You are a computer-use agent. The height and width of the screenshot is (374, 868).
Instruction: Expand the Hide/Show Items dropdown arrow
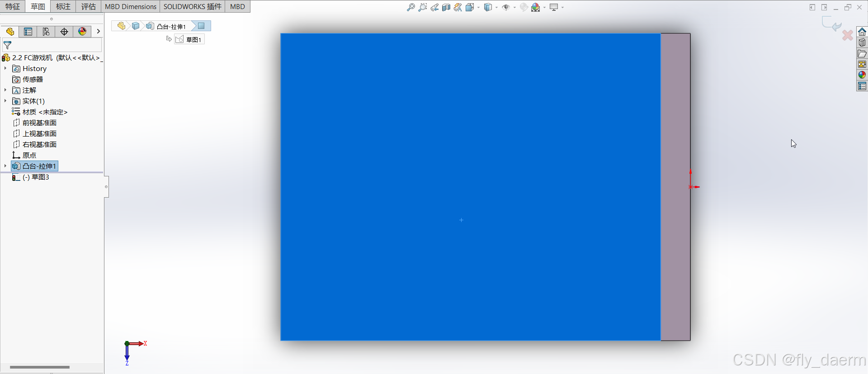click(514, 8)
